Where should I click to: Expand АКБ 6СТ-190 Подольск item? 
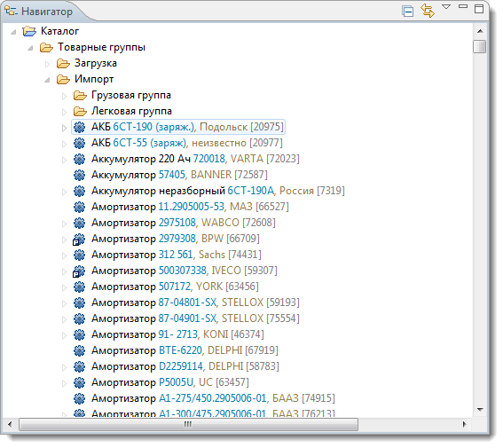tap(64, 128)
